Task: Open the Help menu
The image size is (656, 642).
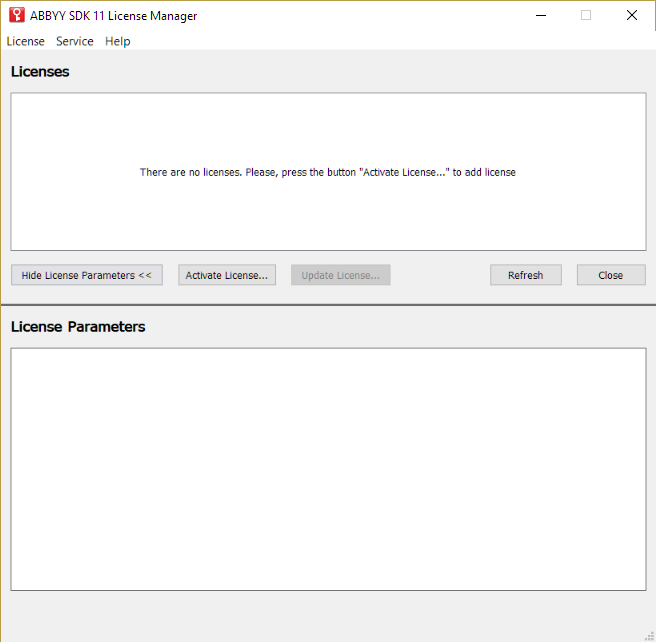Action: [x=118, y=41]
